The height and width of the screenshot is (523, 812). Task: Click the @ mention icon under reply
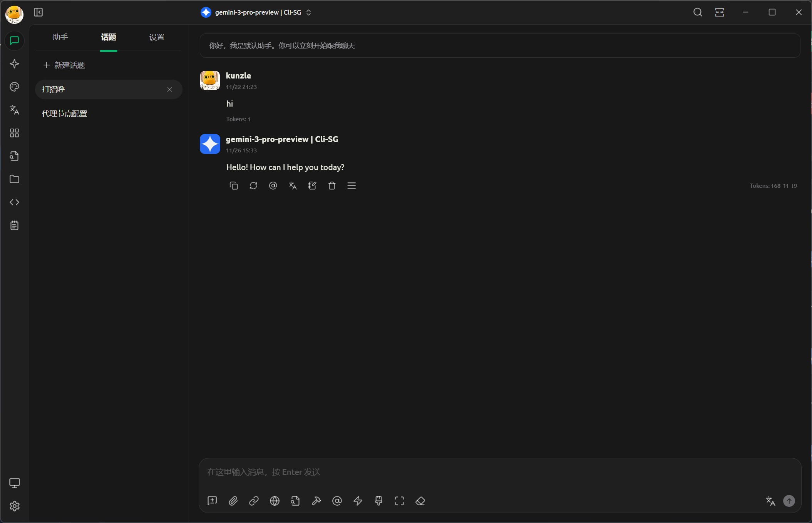[273, 185]
